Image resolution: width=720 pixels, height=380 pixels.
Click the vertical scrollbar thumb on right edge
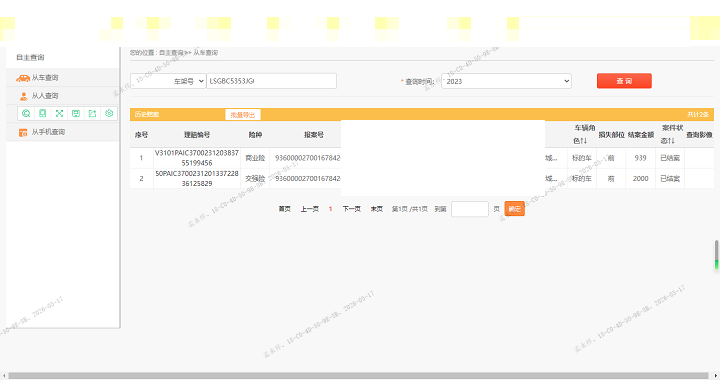[x=717, y=255]
